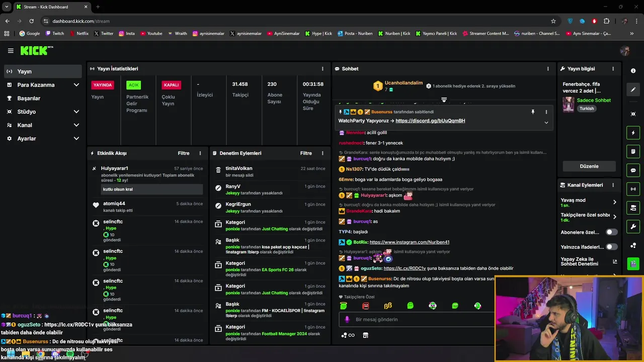Click the wrench widget icon in right toolbar
Screen dimensions: 644x362
[633, 226]
